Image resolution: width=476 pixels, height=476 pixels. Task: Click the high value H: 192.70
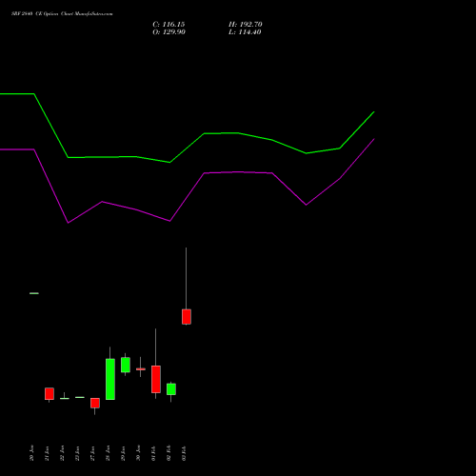(x=246, y=25)
